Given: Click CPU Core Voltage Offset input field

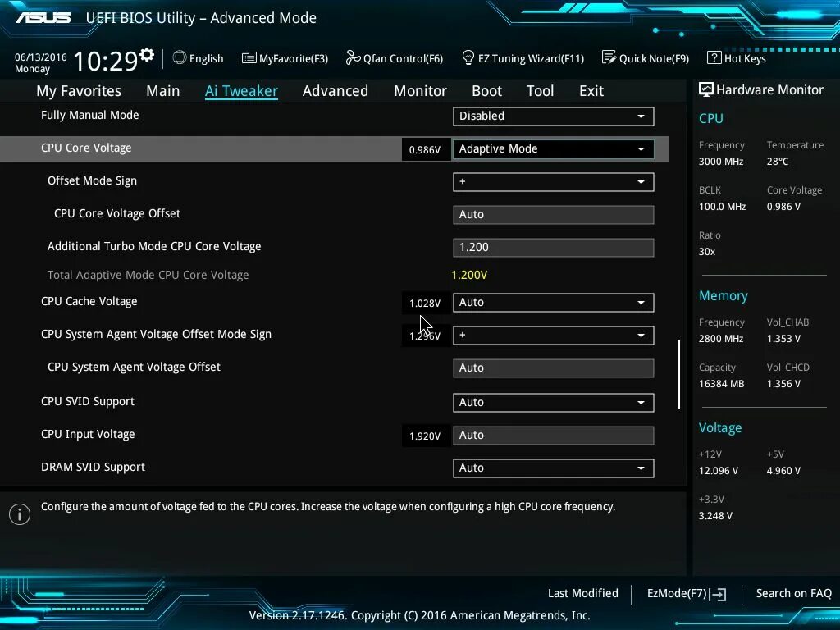Looking at the screenshot, I should [553, 214].
